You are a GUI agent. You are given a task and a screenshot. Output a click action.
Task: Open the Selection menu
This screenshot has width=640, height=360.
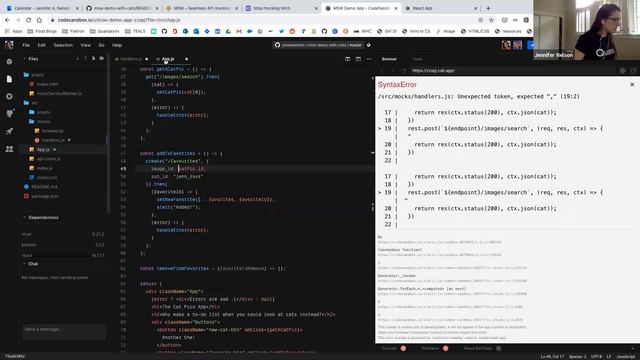[63, 45]
